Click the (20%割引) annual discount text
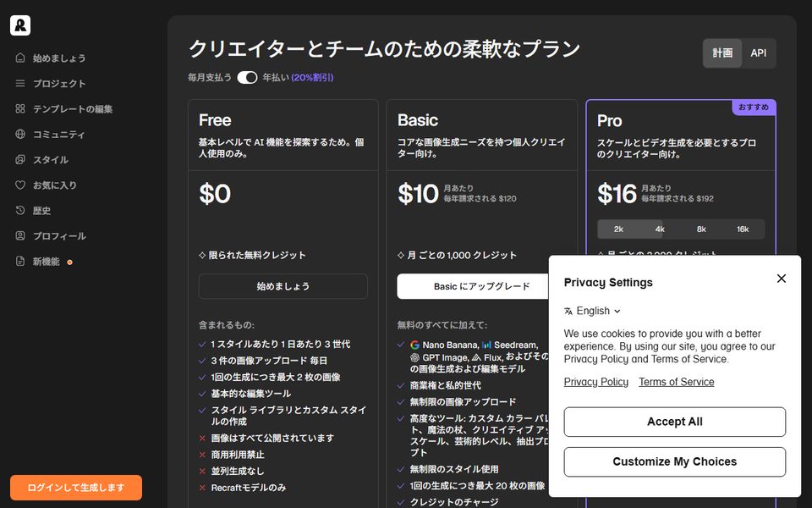This screenshot has height=508, width=812. [x=312, y=77]
